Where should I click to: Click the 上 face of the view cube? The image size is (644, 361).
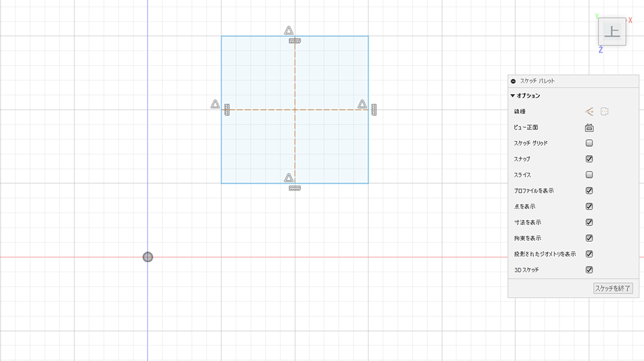coord(612,32)
